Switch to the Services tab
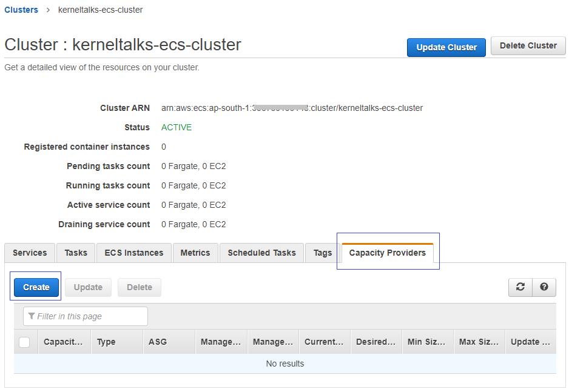 click(x=30, y=253)
